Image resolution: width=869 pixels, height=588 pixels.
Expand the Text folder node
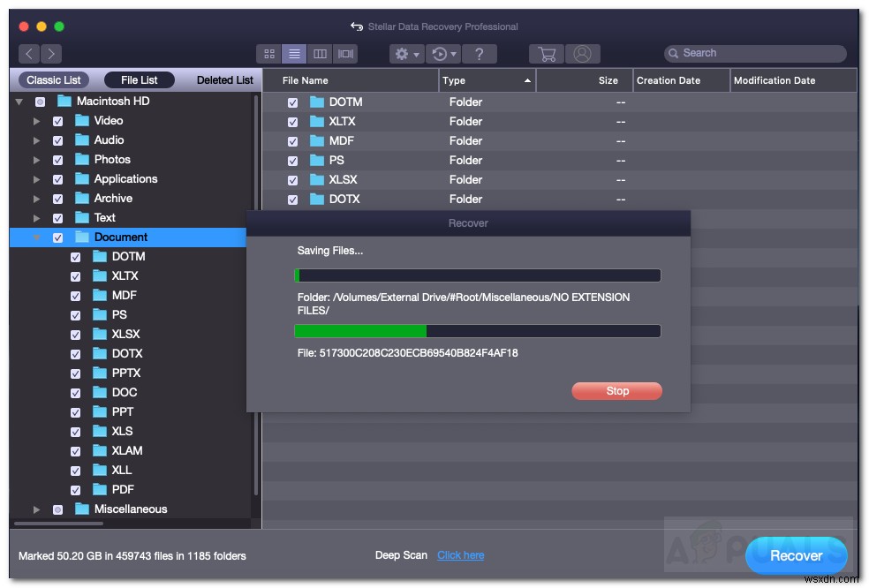[x=36, y=218]
